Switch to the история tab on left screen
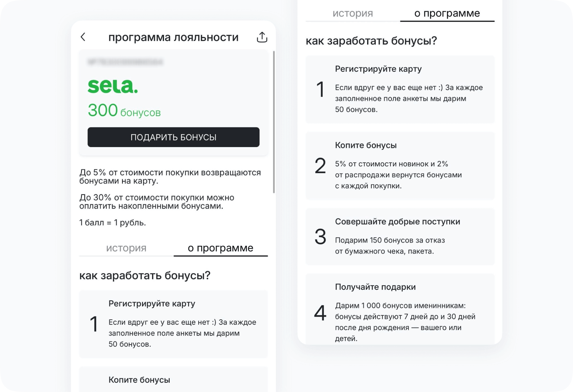 click(126, 248)
